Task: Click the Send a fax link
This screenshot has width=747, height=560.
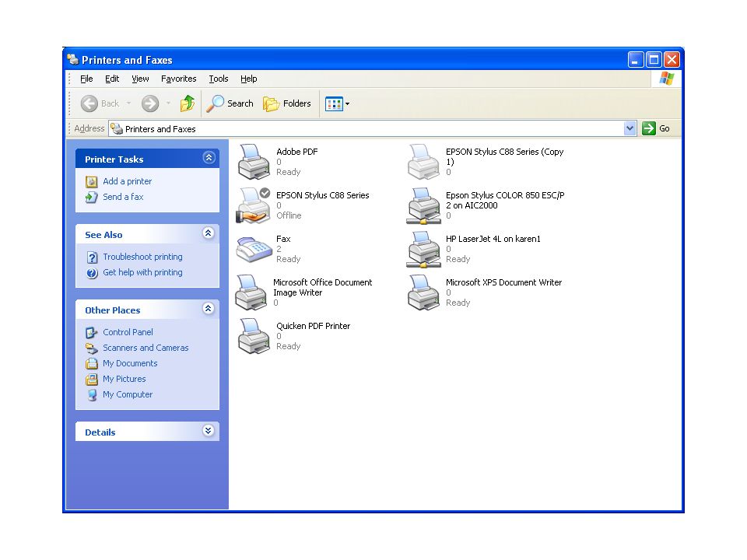Action: coord(123,197)
